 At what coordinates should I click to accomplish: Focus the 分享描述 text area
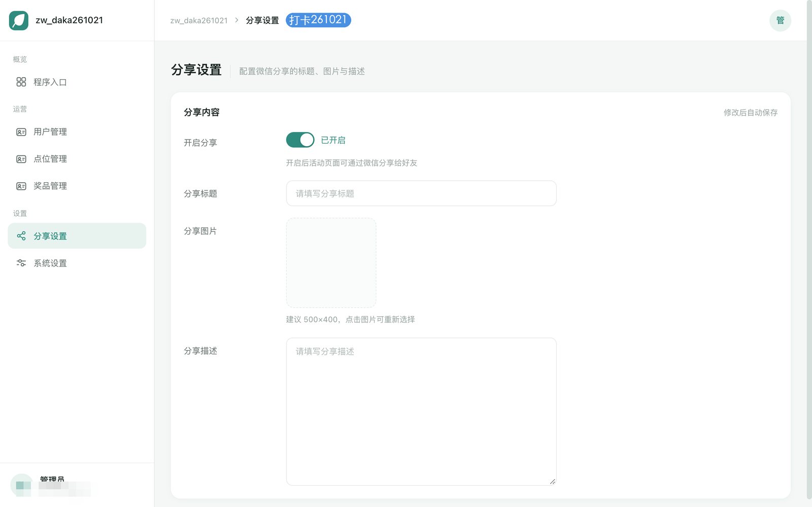click(421, 412)
